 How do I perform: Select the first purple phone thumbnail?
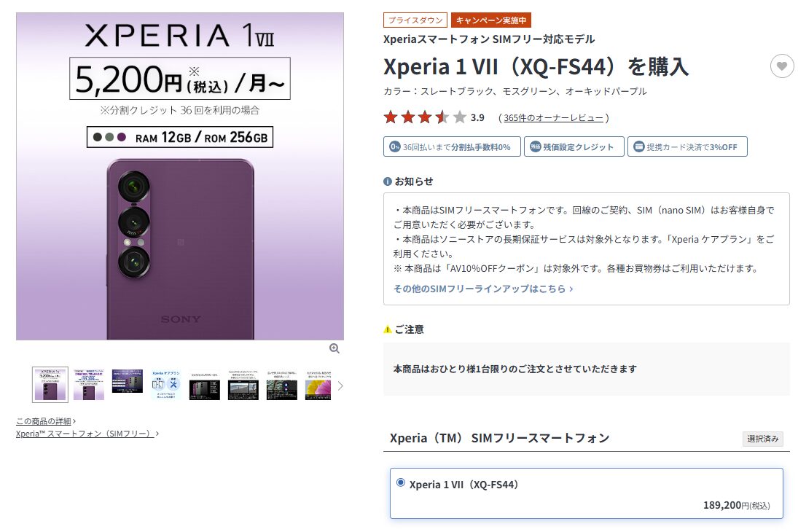[x=50, y=385]
